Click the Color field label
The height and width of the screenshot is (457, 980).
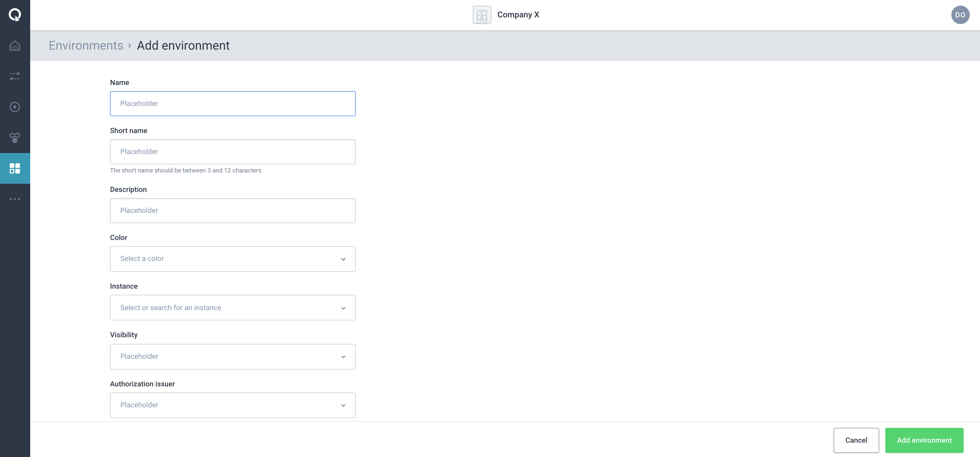119,237
